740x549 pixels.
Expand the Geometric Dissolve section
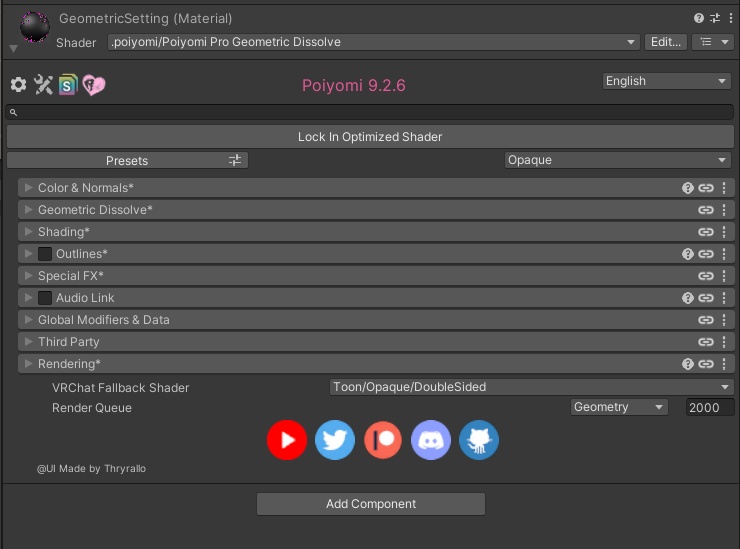tap(28, 210)
